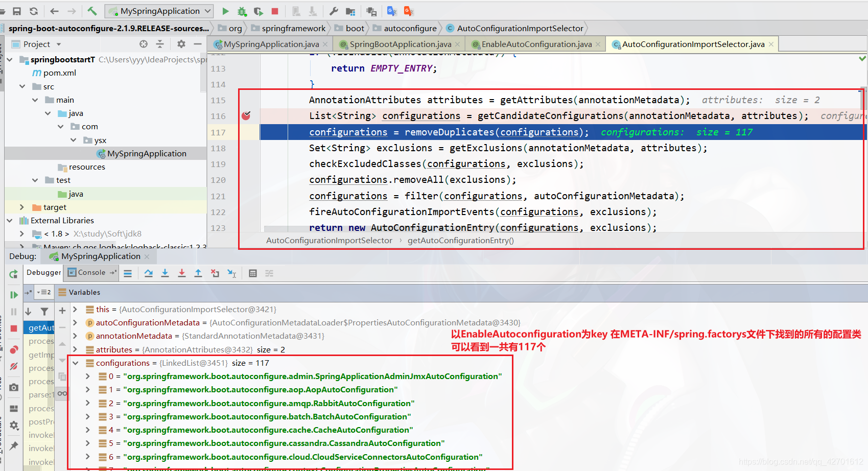The image size is (868, 471).
Task: Open Evaluate Expression calculator icon
Action: point(252,273)
